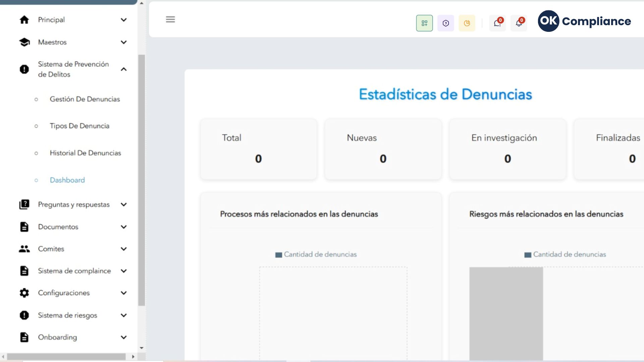The image size is (644, 362).
Task: Click 'Riesgos más relacionados en las denuncias' title
Action: pyautogui.click(x=546, y=214)
